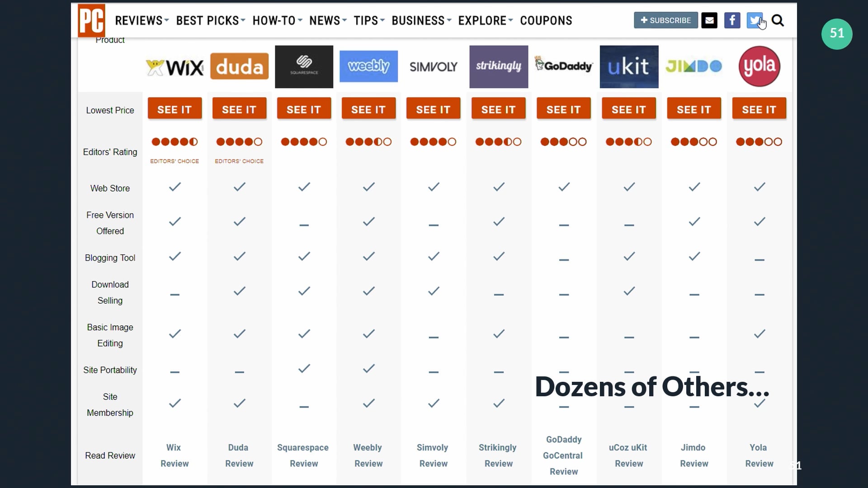
Task: Click the Facebook share icon
Action: (732, 20)
